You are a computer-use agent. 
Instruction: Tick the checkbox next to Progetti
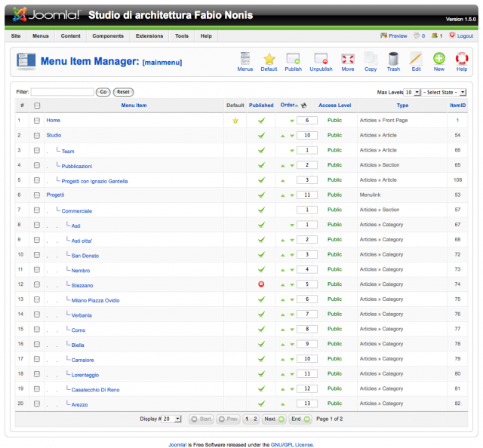tap(37, 195)
